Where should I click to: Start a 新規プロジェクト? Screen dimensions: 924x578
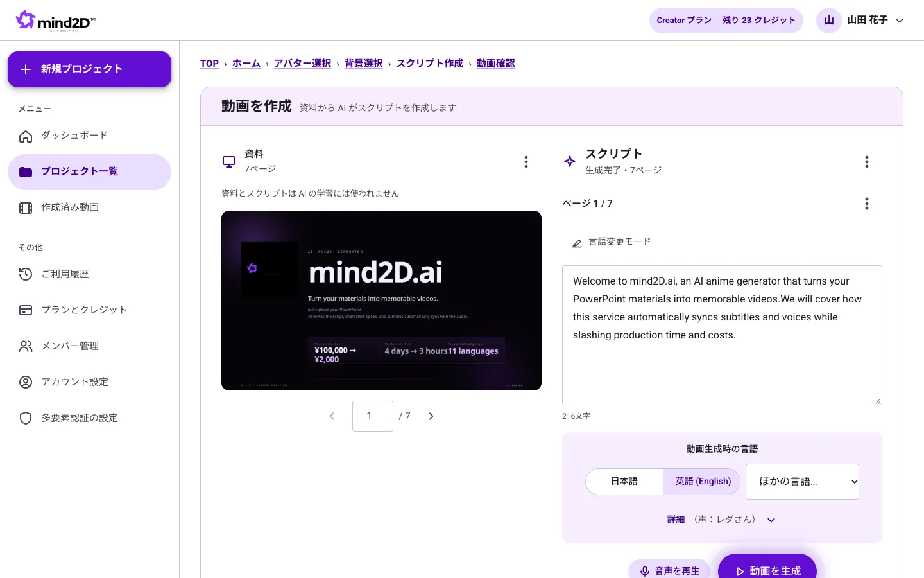point(89,69)
